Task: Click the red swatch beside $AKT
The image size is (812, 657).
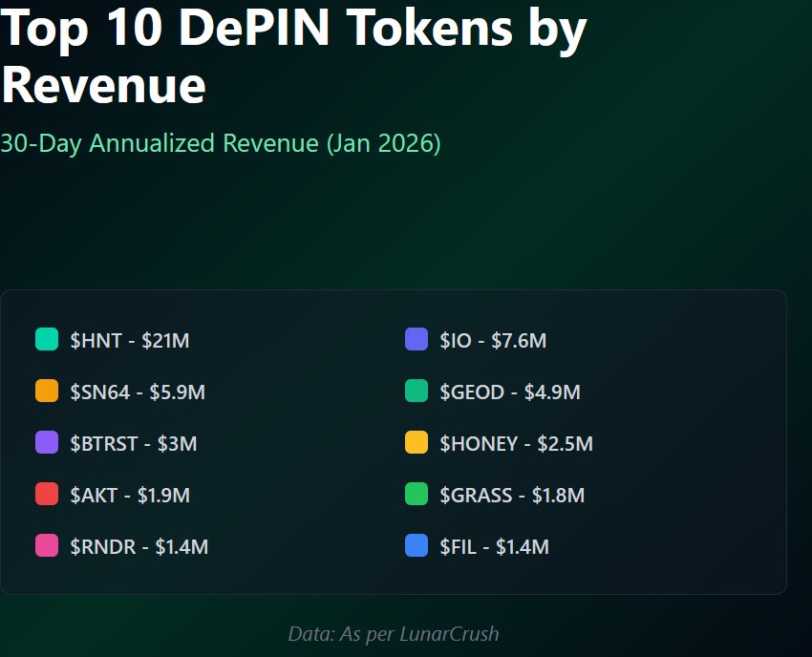Action: (47, 494)
